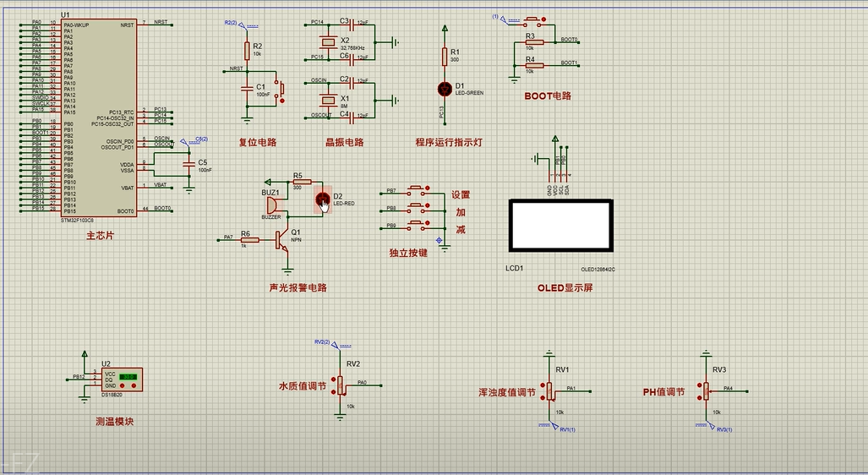
Task: Select the LCD1 OLED display screen
Action: [560, 225]
